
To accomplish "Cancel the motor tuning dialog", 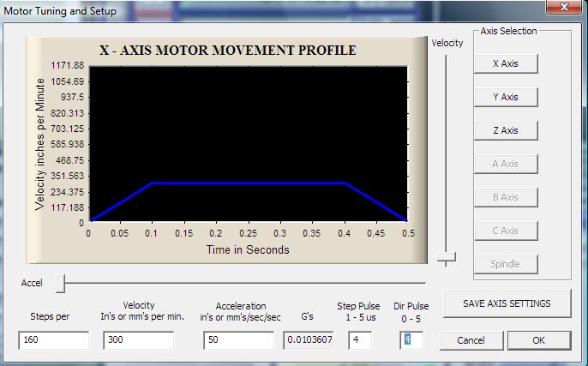I will (x=471, y=340).
